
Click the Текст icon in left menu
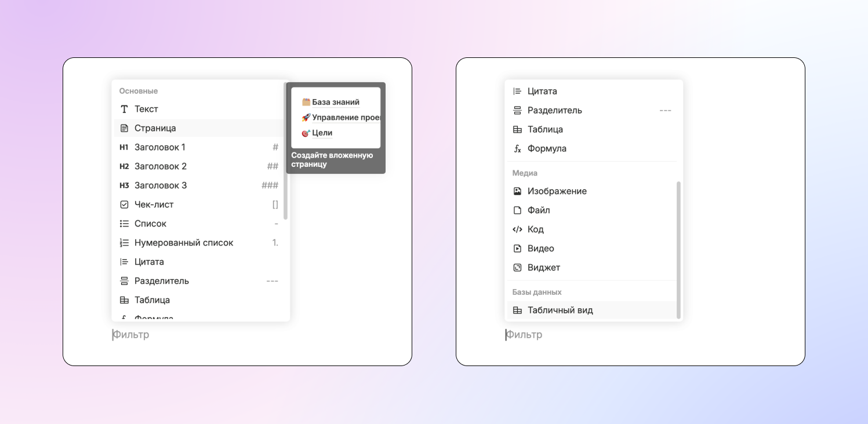[x=124, y=109]
